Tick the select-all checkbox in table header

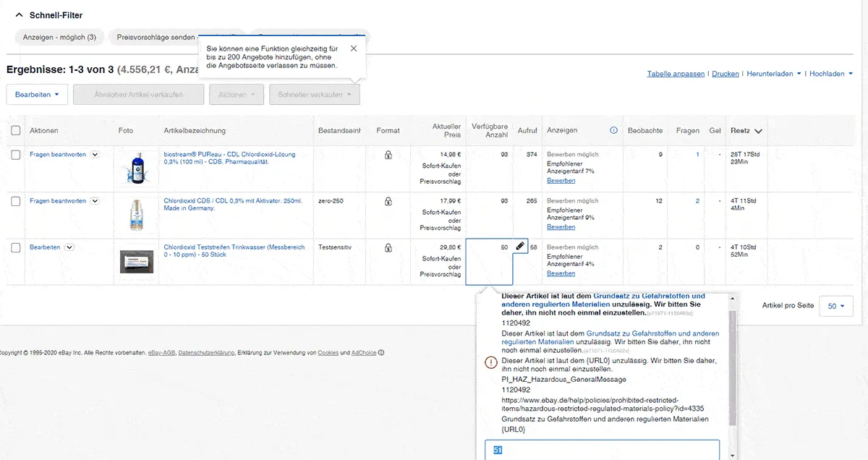click(x=16, y=131)
